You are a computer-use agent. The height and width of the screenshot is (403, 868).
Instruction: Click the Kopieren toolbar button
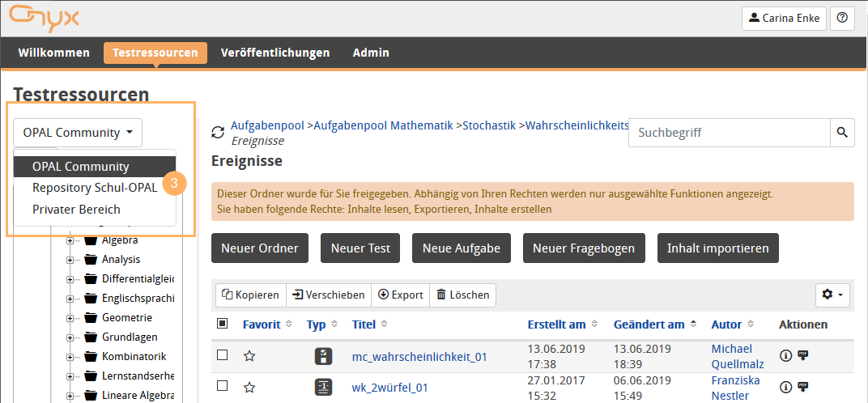(251, 295)
